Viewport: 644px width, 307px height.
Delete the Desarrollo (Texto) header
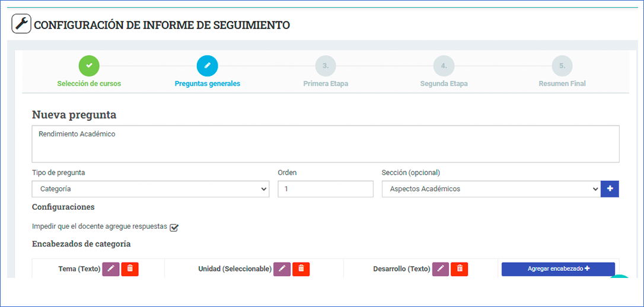pos(460,269)
